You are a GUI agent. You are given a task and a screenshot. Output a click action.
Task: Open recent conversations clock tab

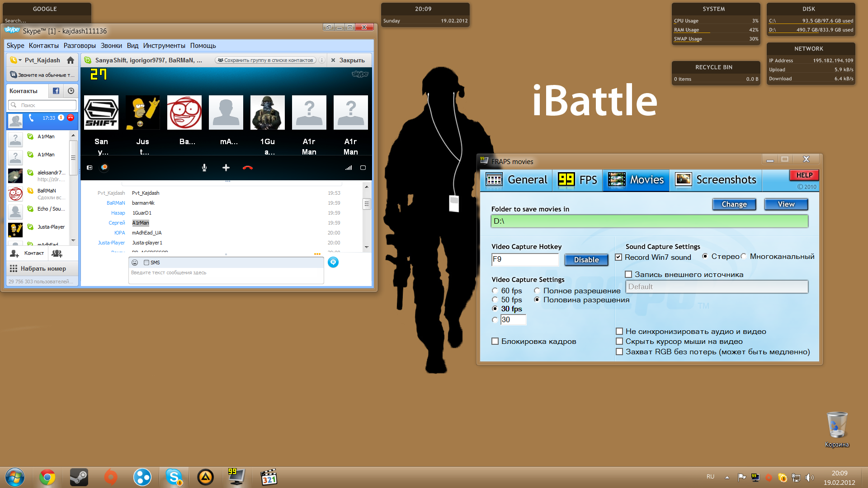[x=71, y=91]
